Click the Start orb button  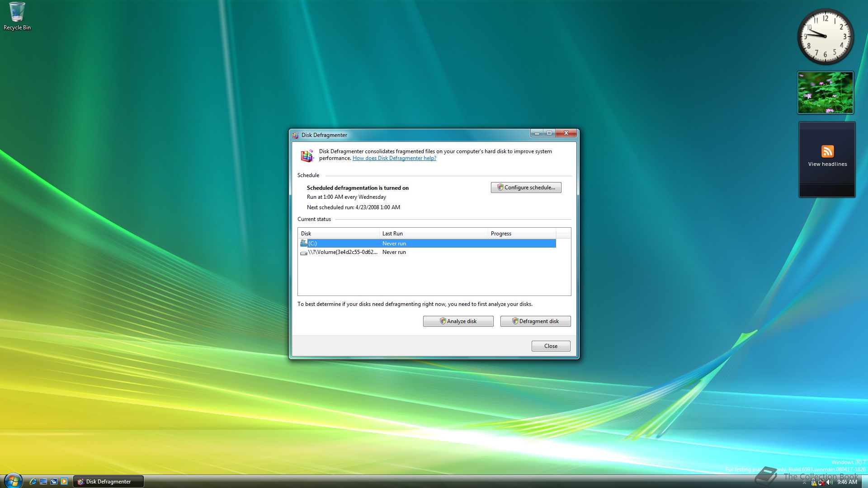13,481
